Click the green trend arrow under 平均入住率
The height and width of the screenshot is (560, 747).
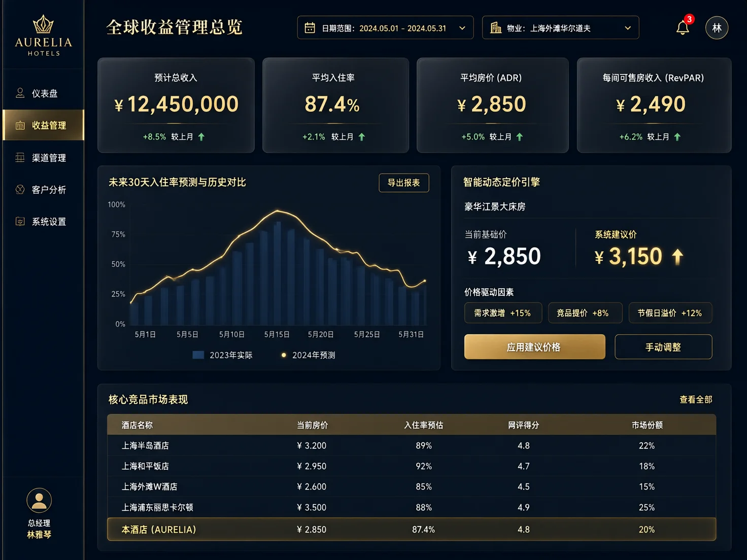(362, 137)
